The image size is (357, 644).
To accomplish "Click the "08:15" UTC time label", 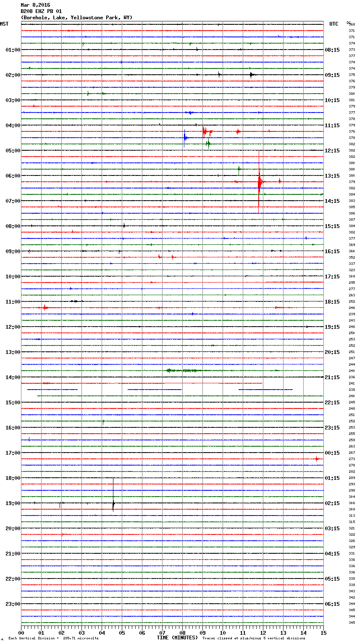I will coord(332,50).
